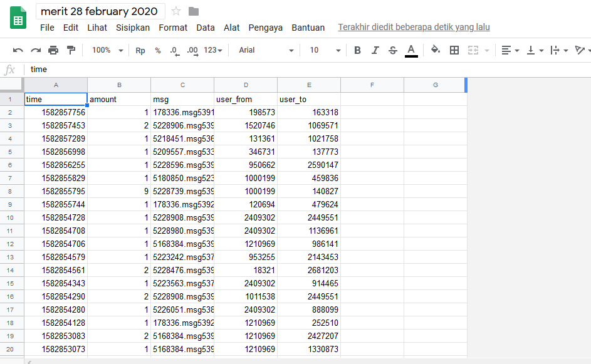The height and width of the screenshot is (364, 591).
Task: Open the Alat menu
Action: pos(231,28)
